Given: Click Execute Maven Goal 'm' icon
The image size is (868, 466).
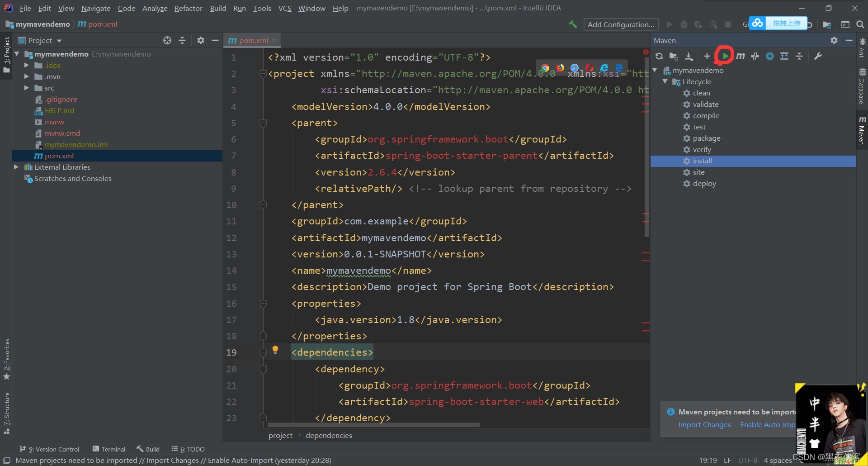Looking at the screenshot, I should 741,56.
